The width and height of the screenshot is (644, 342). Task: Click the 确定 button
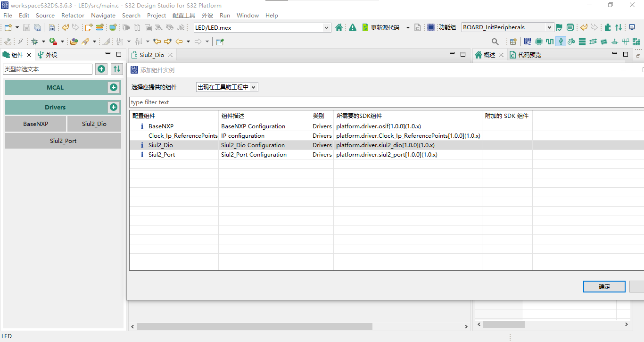pos(604,286)
